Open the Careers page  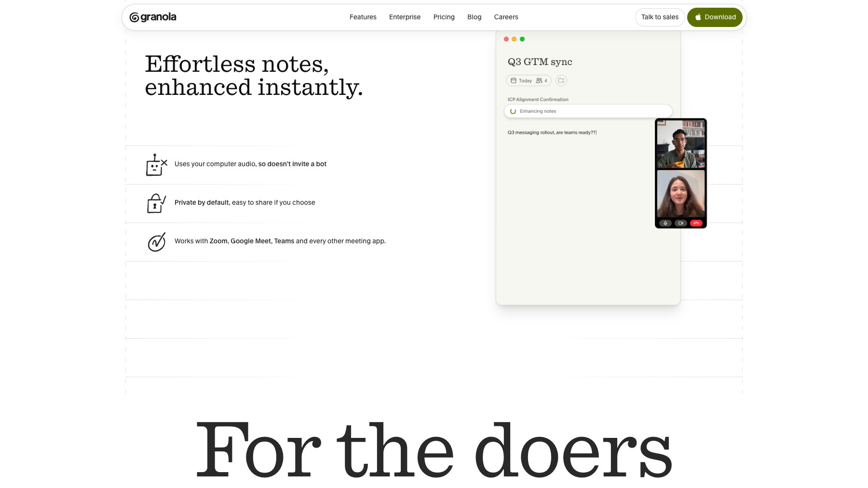pyautogui.click(x=506, y=17)
